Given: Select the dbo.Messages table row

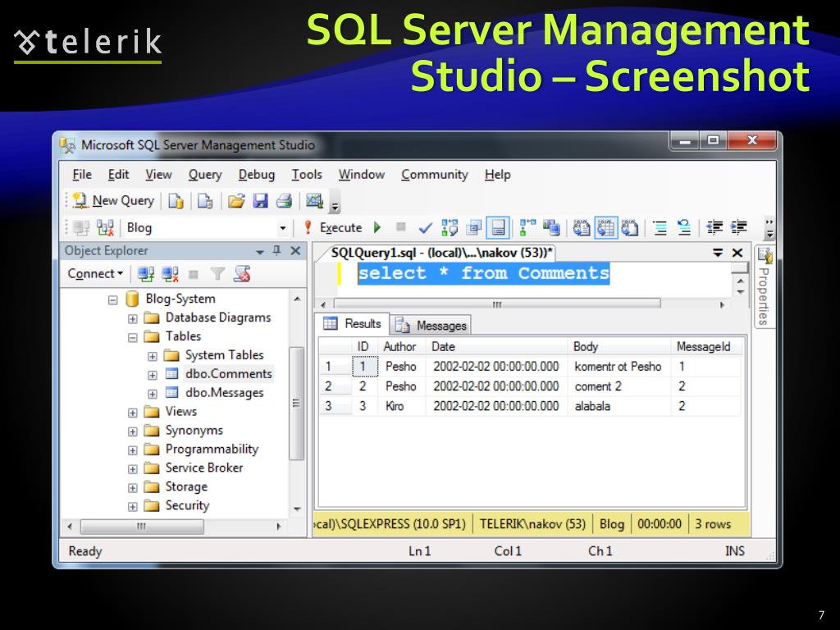Looking at the screenshot, I should [224, 393].
